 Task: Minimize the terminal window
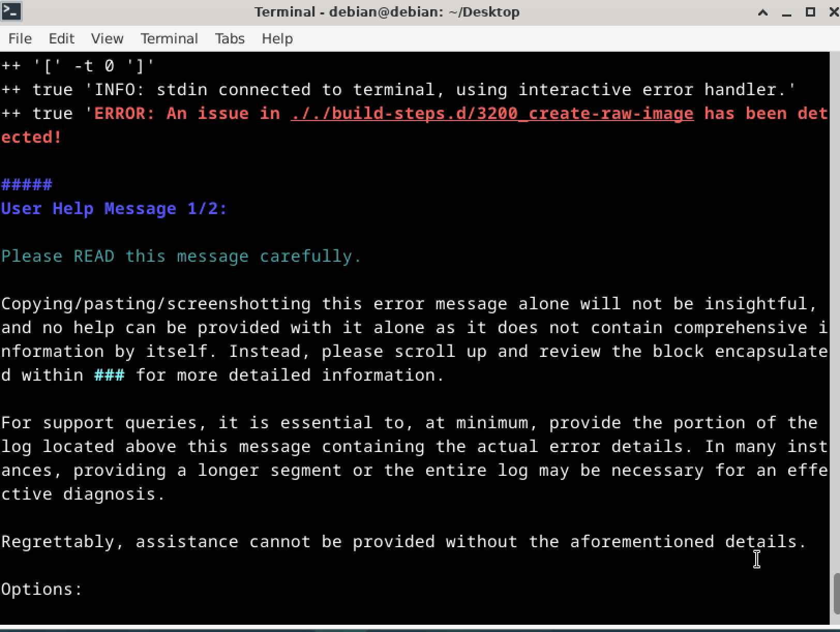(x=787, y=12)
